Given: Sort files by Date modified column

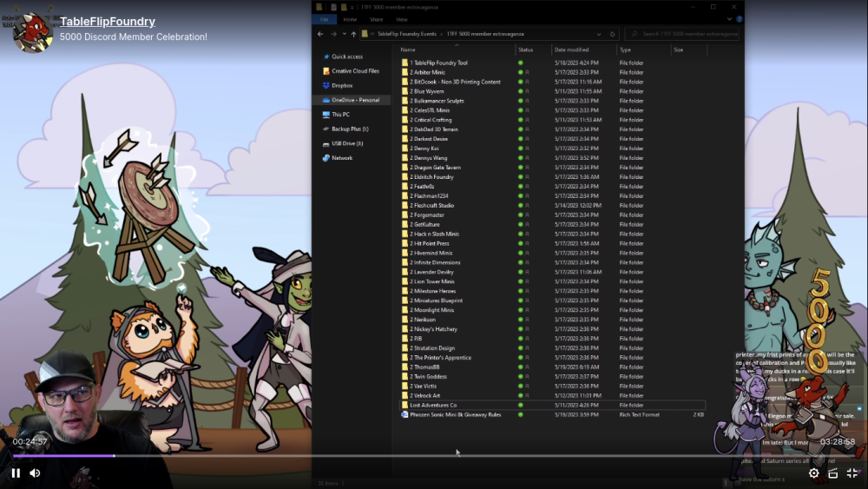Looking at the screenshot, I should (x=572, y=50).
